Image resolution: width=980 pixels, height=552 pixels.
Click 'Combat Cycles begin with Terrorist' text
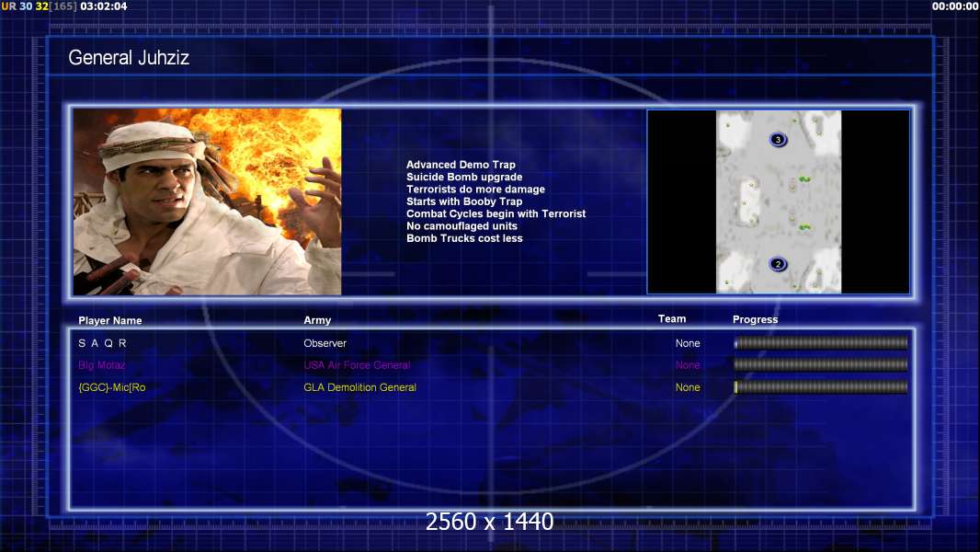[496, 213]
